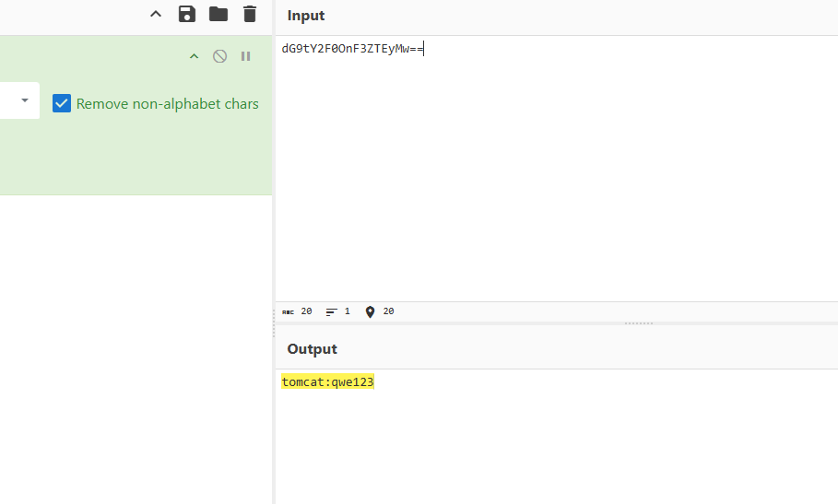This screenshot has height=504, width=838.
Task: Uncheck Remove non-alphabet chars checkbox
Action: (x=62, y=103)
